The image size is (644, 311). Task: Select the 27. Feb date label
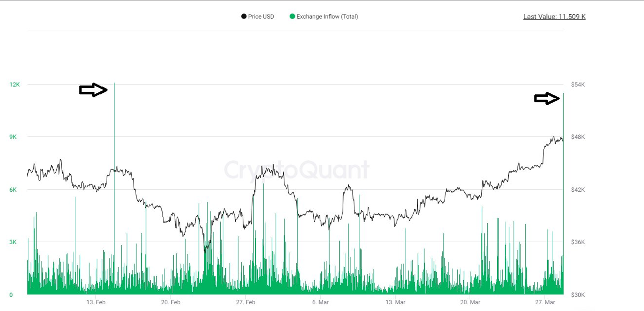(246, 302)
